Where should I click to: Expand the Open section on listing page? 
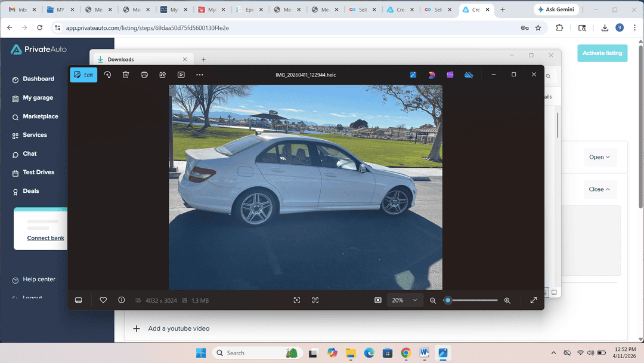click(600, 156)
